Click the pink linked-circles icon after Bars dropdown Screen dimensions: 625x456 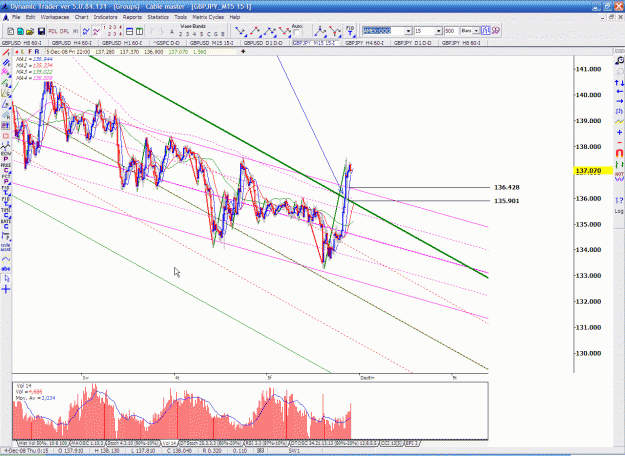(x=495, y=31)
